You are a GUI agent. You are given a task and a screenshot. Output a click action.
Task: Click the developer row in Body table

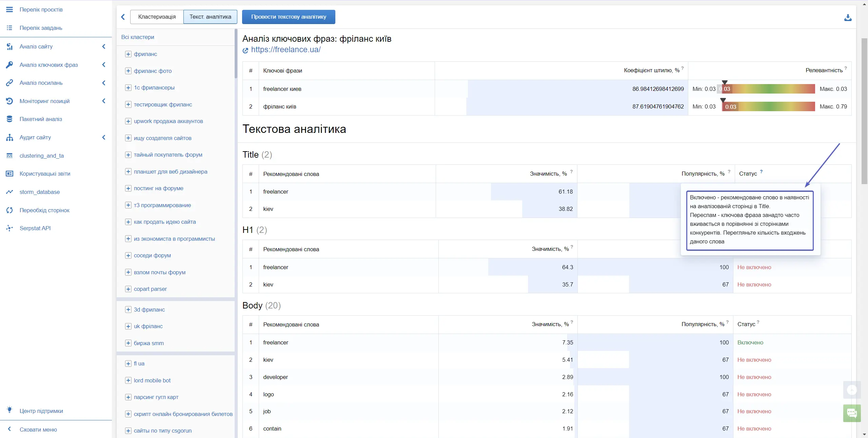547,377
